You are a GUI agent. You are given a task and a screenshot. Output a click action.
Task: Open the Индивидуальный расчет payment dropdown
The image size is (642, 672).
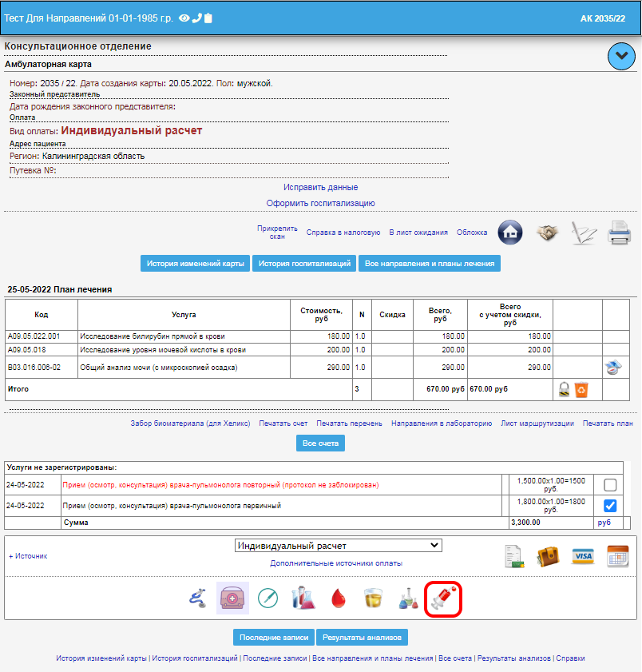338,546
